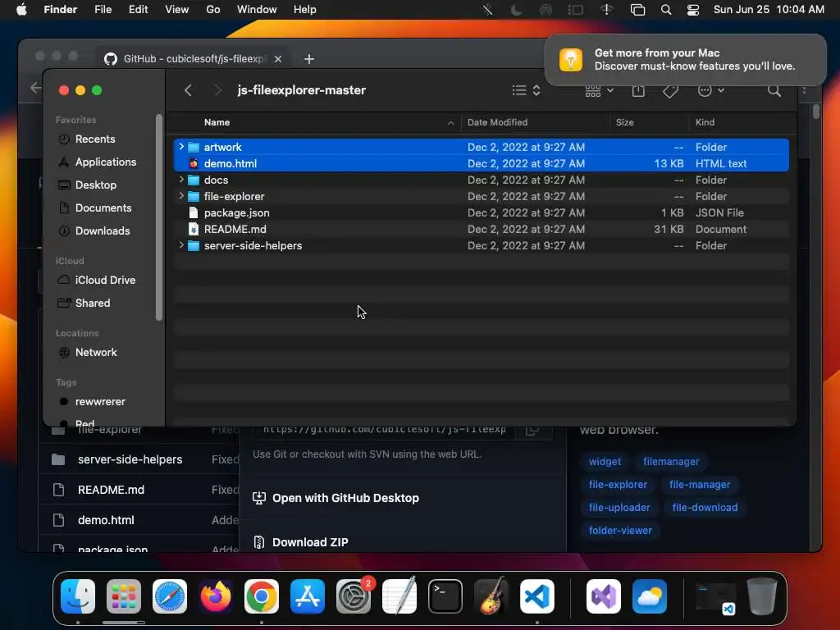Expand the docs folder

pos(181,180)
